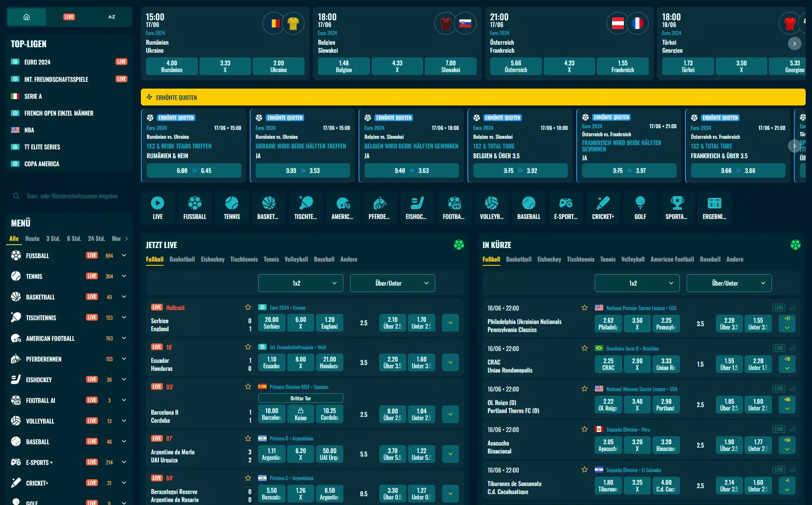Open Über/Unter dropdown in Jetzt Live
812x505 pixels.
click(392, 283)
